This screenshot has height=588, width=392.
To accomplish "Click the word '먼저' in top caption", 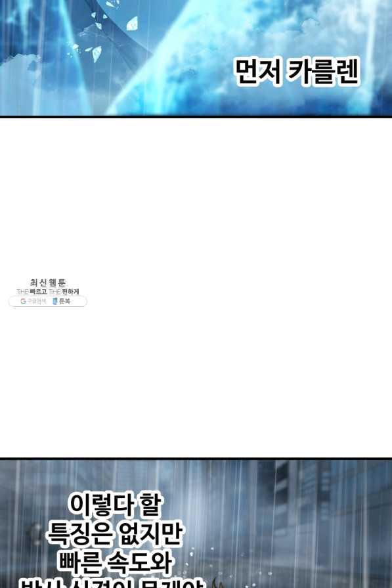I will click(258, 72).
